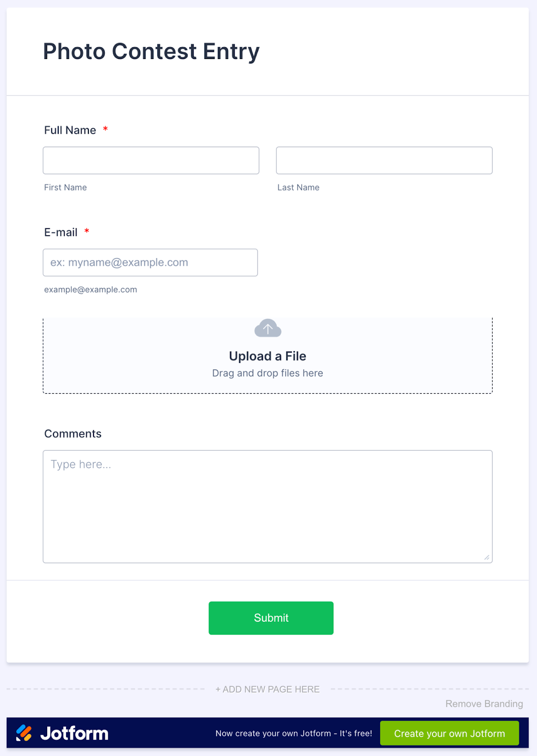Focus the E-mail input field
This screenshot has width=537, height=756.
(150, 263)
